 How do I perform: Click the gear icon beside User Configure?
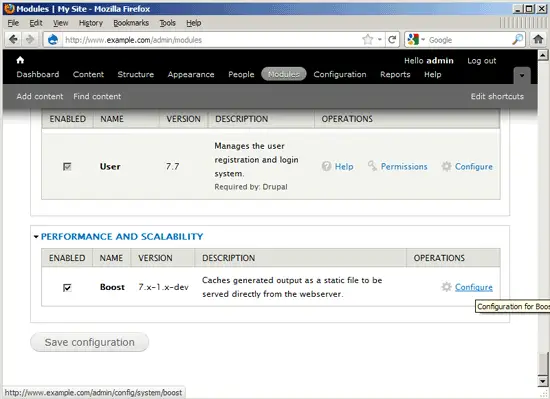[x=446, y=166]
